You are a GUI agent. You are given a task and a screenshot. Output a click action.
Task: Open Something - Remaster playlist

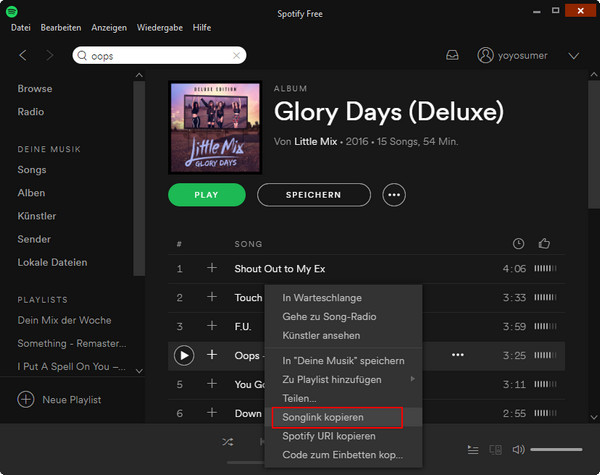(72, 343)
